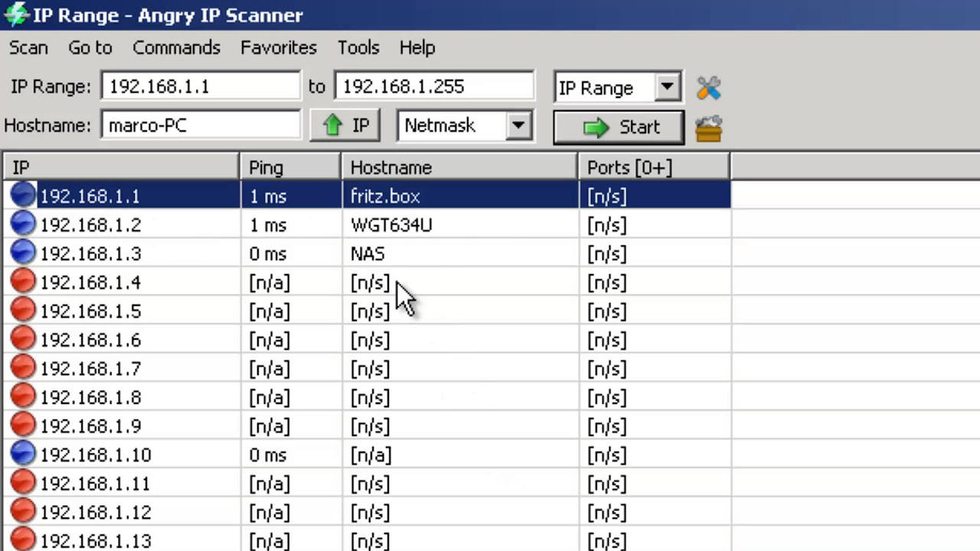Open the Preferences wrench icon
The width and height of the screenshot is (980, 551).
pos(708,88)
